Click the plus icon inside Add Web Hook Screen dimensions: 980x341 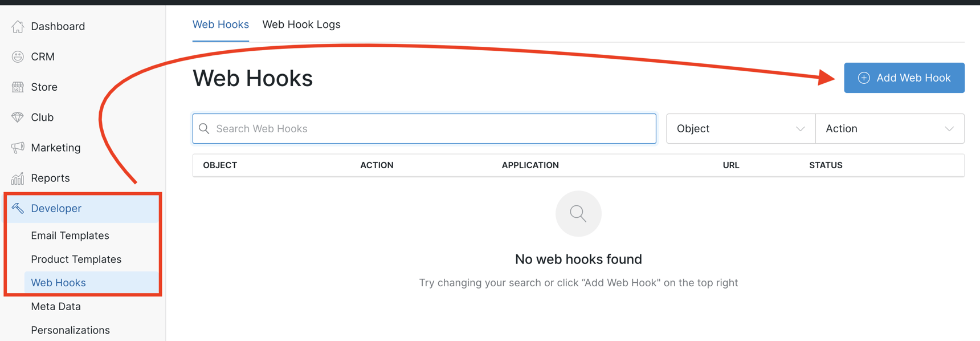point(864,78)
